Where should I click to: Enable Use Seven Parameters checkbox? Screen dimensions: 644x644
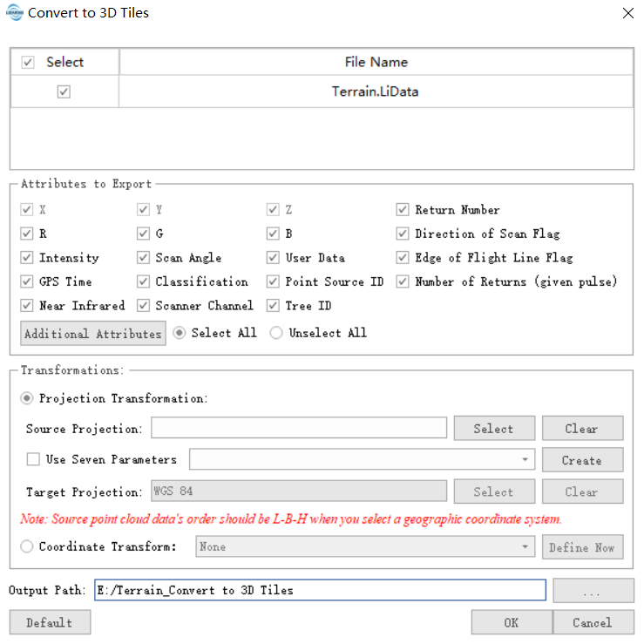(x=33, y=459)
